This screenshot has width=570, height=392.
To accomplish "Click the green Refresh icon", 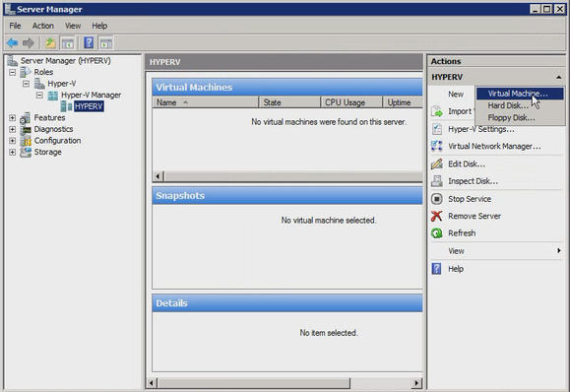I will (x=436, y=232).
